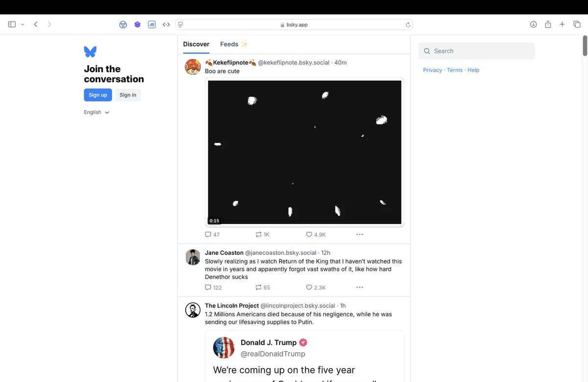This screenshot has width=588, height=382.
Task: Toggle the Safari sidebar button
Action: [x=12, y=25]
